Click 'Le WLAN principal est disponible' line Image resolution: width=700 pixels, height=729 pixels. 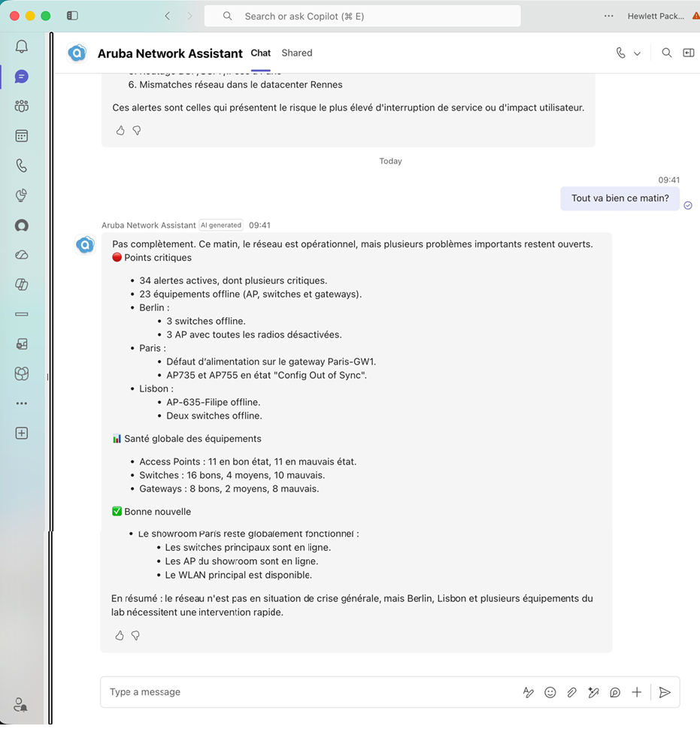coord(238,575)
